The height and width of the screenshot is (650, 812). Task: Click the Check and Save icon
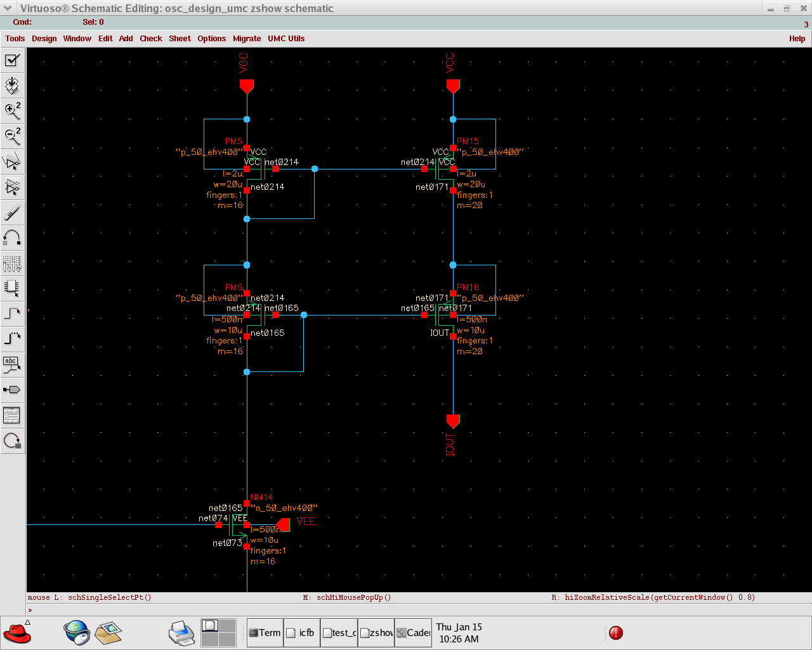(12, 60)
